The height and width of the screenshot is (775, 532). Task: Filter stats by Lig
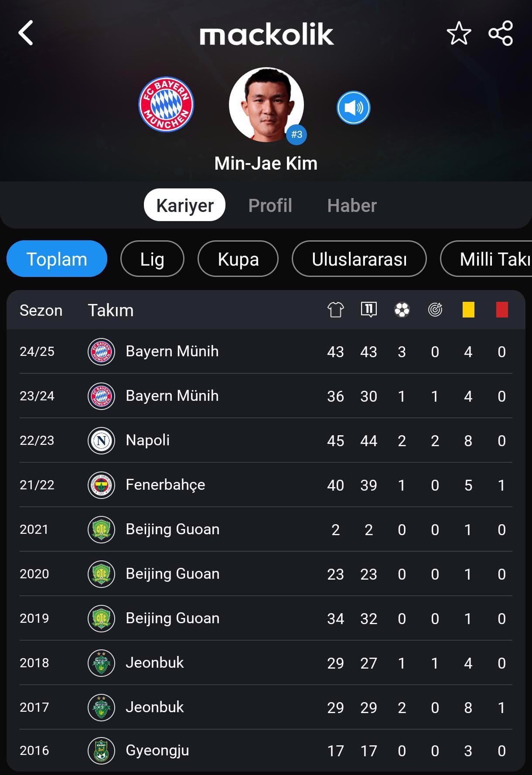pos(152,259)
